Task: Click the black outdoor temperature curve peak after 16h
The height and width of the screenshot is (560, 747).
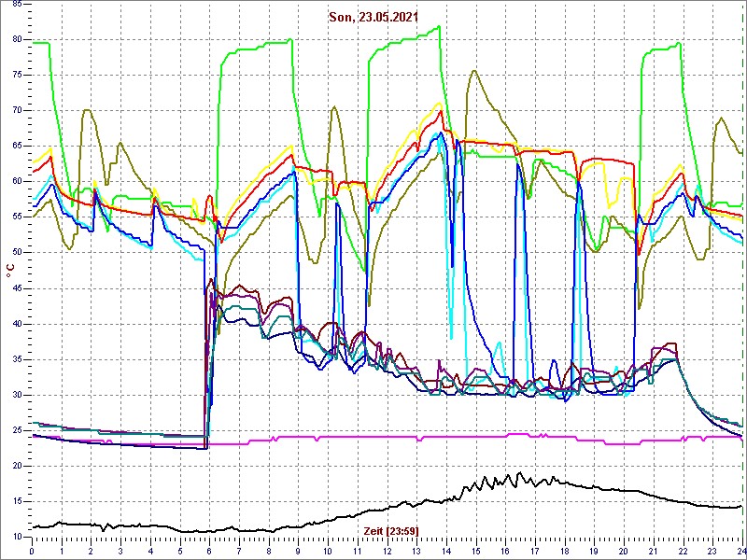Action: (x=519, y=473)
